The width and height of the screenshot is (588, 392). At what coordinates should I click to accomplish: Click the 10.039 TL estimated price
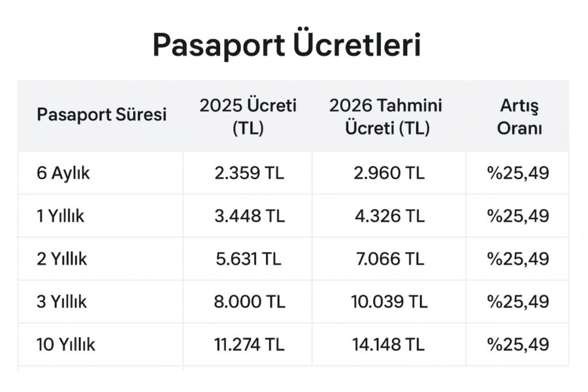pyautogui.click(x=388, y=302)
